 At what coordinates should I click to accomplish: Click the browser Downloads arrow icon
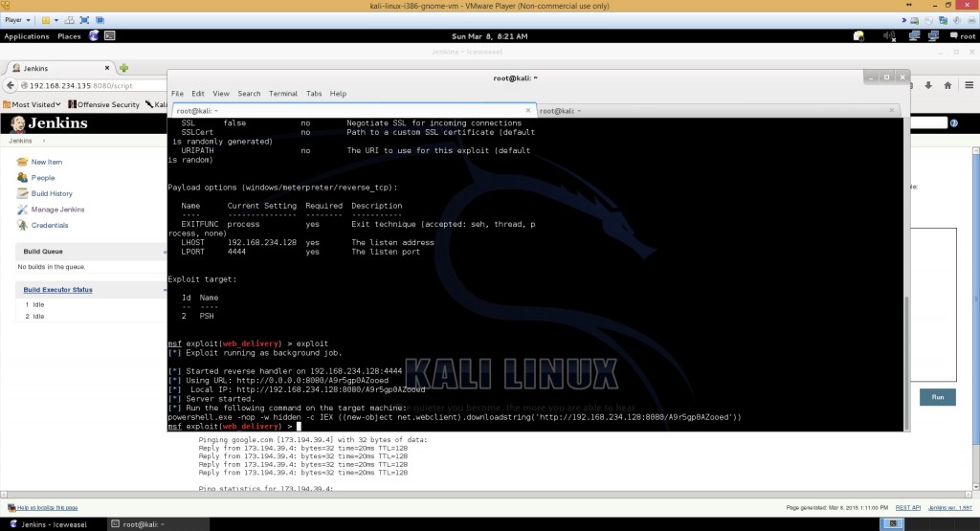pyautogui.click(x=928, y=85)
